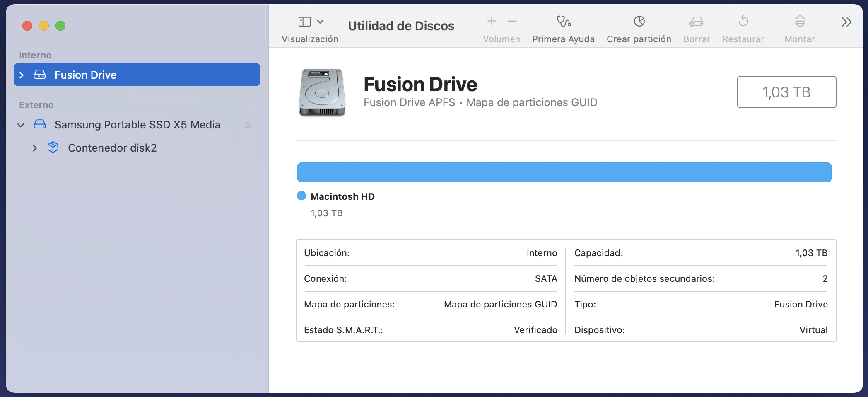Eject the Samsung Portable SSD

coord(248,124)
